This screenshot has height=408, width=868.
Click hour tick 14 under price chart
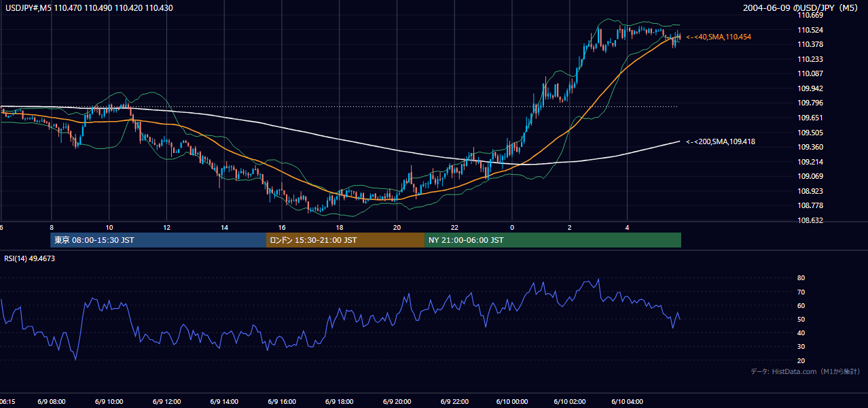tap(224, 227)
